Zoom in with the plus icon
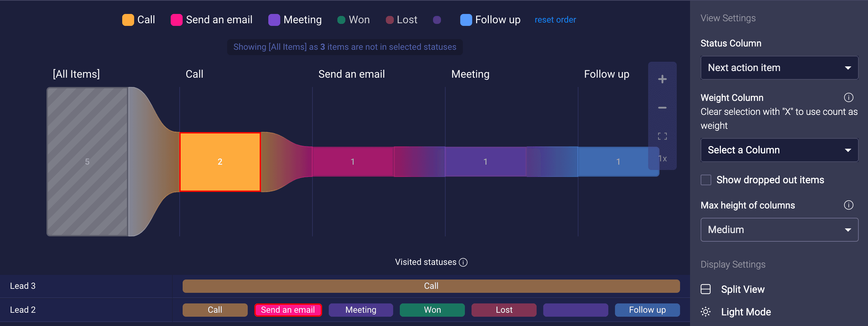Screen dimensions: 868x326 662,79
